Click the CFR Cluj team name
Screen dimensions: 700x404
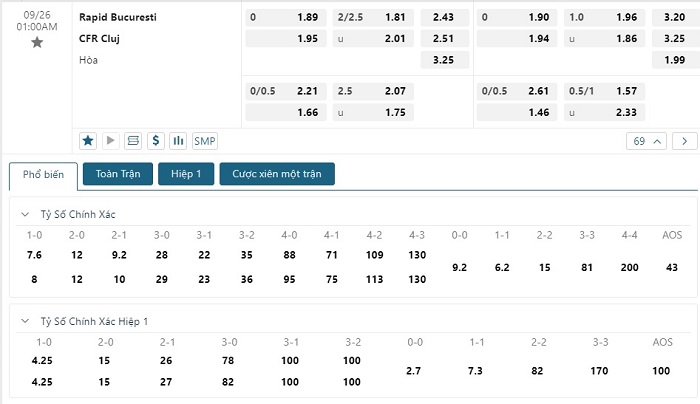[x=99, y=39]
